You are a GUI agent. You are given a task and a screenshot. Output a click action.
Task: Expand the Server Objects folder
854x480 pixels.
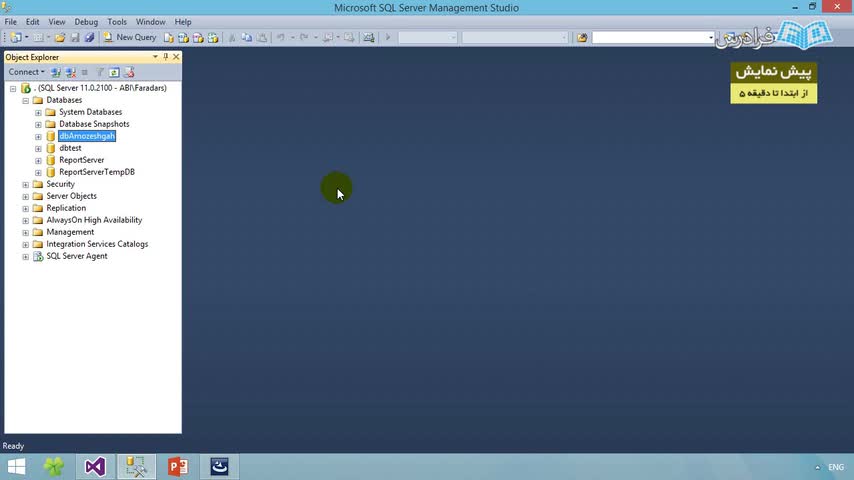click(26, 196)
